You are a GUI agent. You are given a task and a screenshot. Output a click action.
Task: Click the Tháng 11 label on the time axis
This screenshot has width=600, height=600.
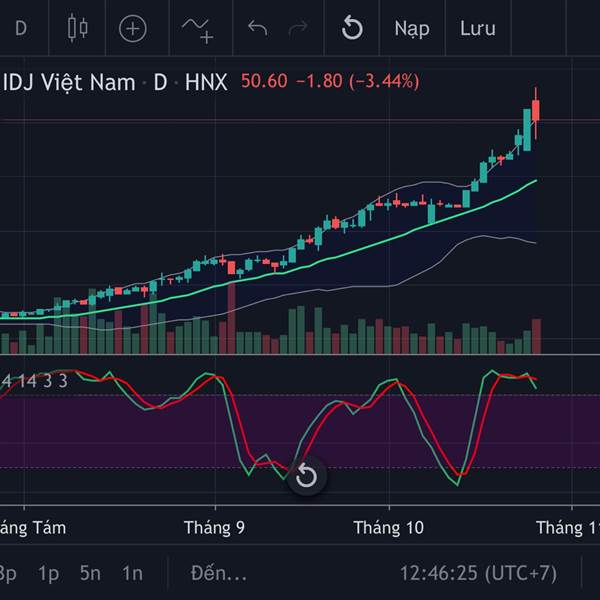coord(567,528)
